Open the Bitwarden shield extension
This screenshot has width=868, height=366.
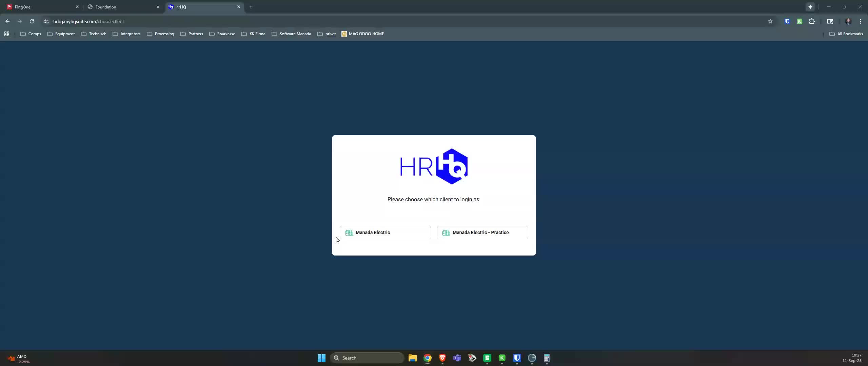point(787,21)
